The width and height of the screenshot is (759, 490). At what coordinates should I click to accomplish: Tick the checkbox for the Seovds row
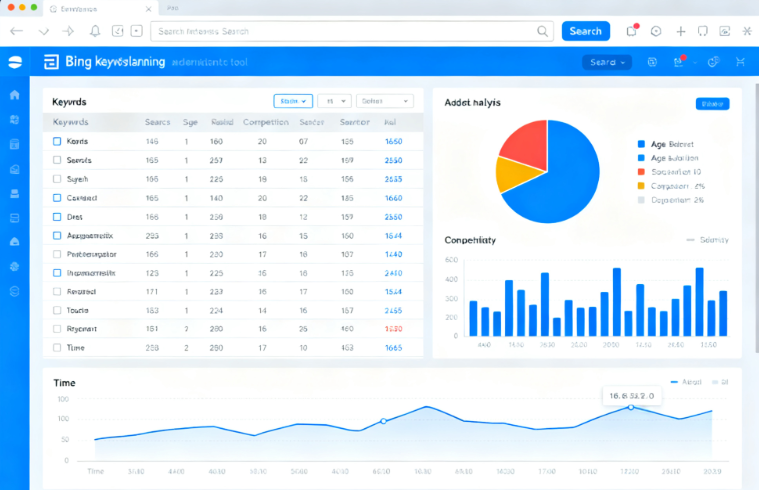click(x=57, y=160)
